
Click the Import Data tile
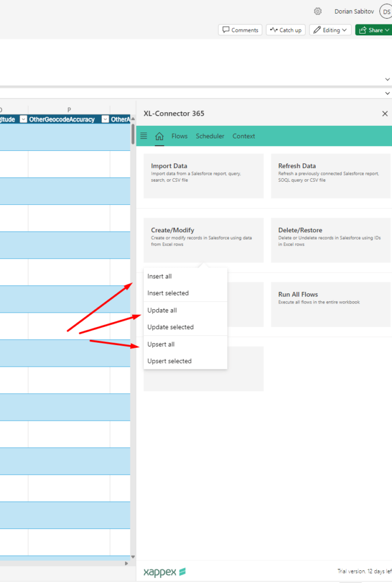[x=203, y=176]
